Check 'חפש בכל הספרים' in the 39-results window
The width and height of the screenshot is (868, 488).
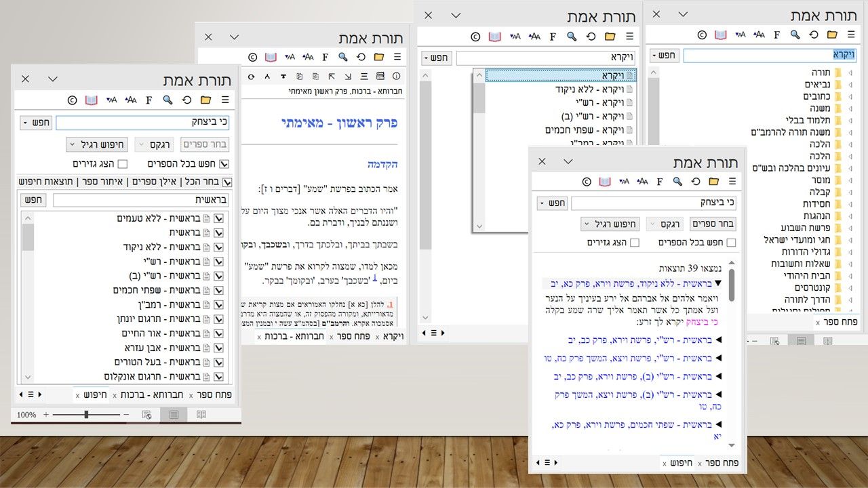(730, 243)
